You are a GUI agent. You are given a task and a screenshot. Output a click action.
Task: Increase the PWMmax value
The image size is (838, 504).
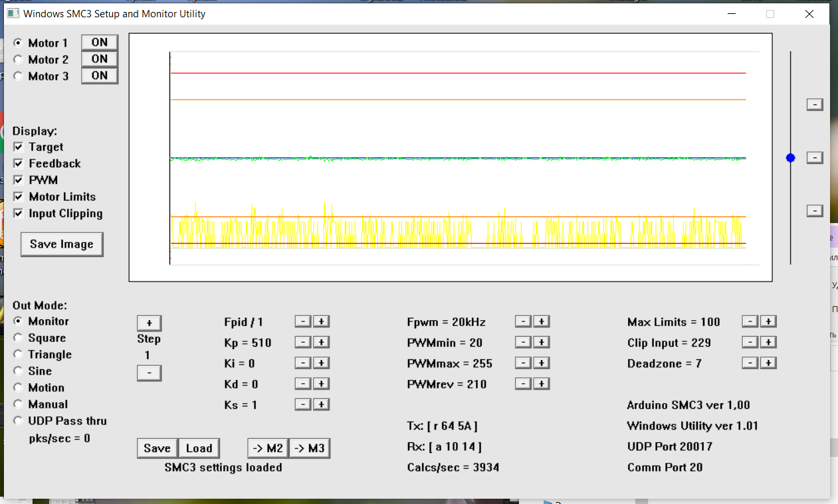point(542,363)
